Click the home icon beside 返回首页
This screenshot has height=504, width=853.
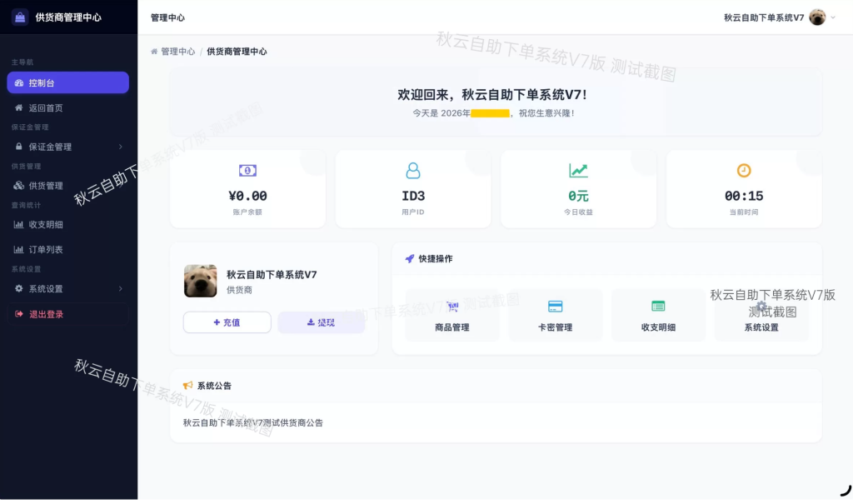coord(18,107)
